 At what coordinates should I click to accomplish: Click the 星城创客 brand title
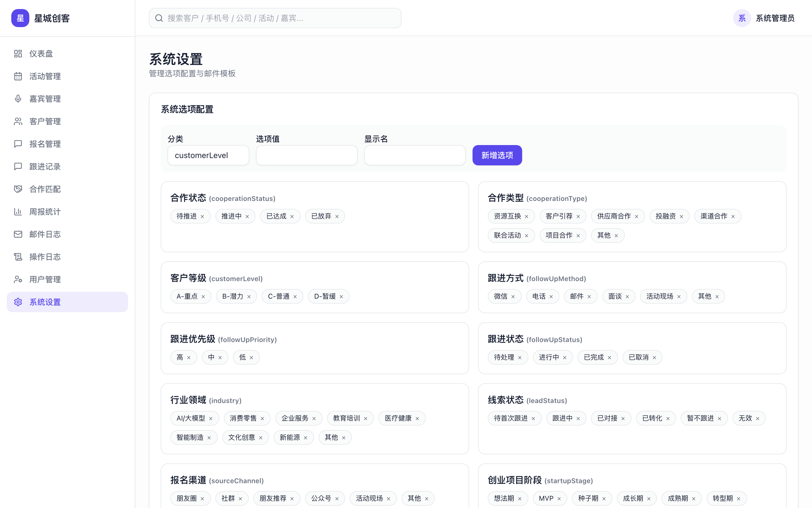pyautogui.click(x=52, y=18)
